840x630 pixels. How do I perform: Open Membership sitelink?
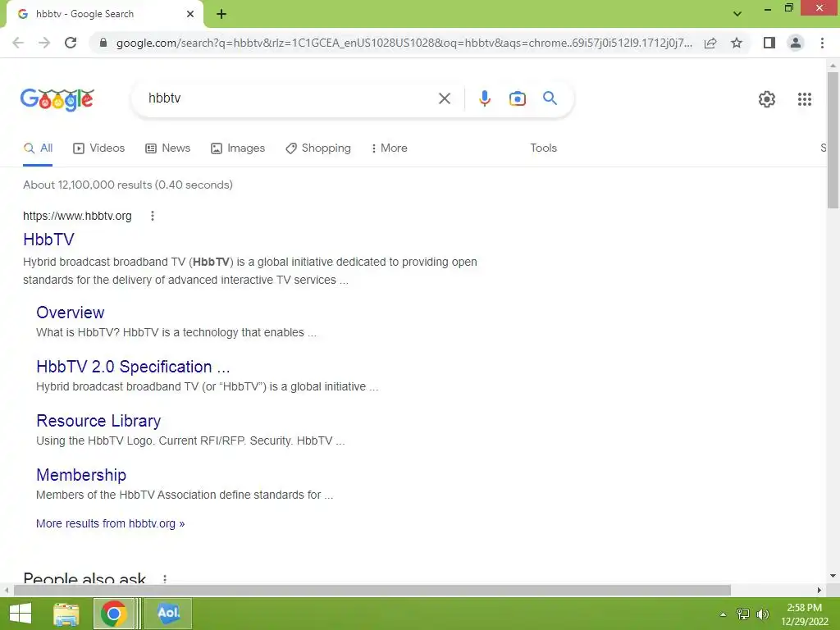(x=81, y=475)
